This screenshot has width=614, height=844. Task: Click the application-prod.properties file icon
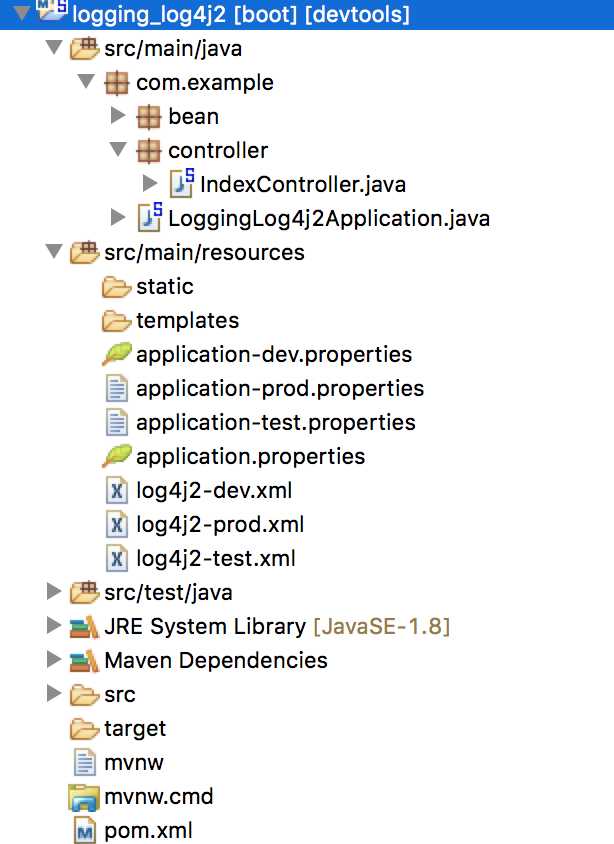(x=117, y=388)
